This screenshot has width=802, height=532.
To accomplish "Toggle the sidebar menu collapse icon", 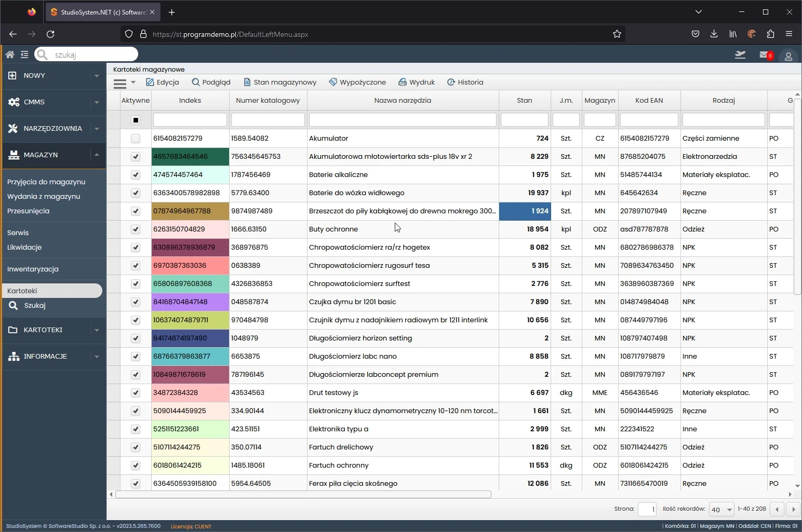I will (x=24, y=54).
